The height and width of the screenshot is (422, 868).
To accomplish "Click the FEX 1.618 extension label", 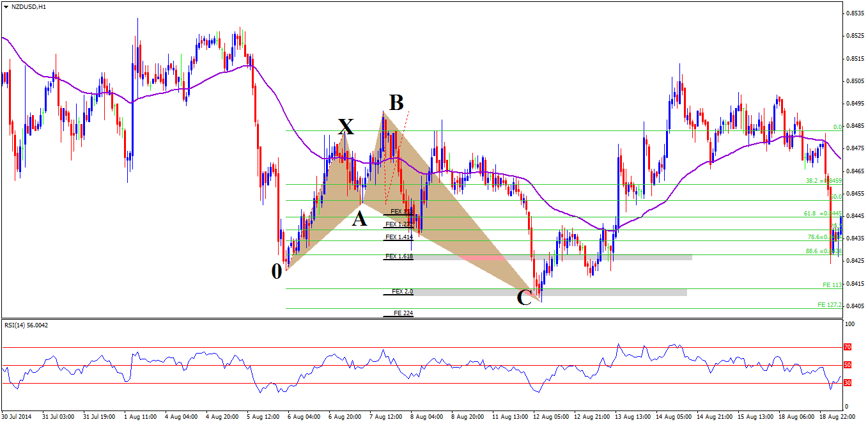I will 399,256.
